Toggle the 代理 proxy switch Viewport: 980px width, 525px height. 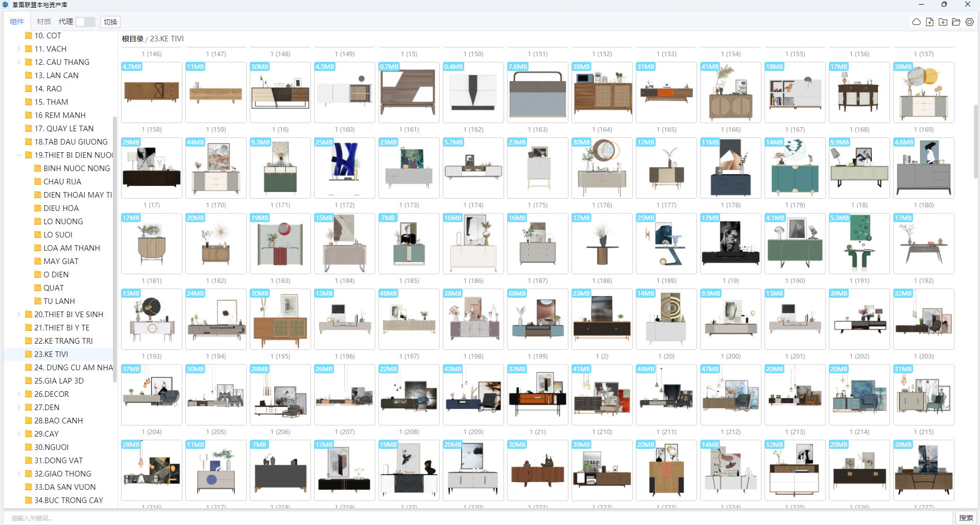pos(85,22)
